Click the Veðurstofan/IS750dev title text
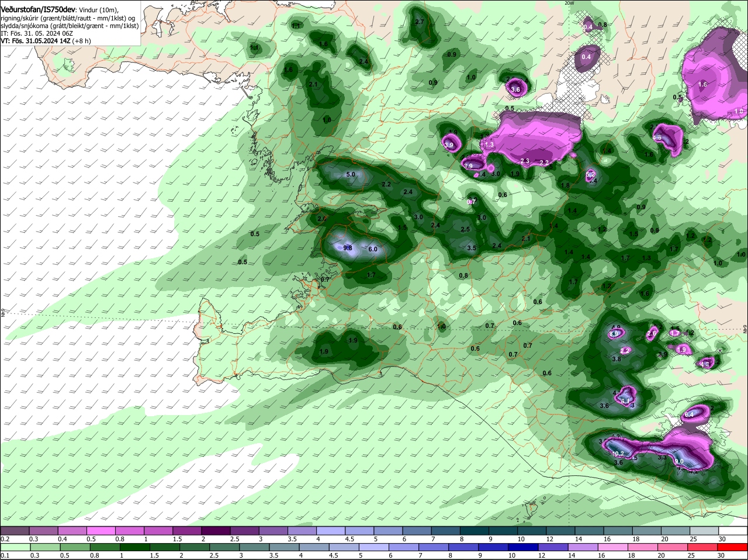 37,11
